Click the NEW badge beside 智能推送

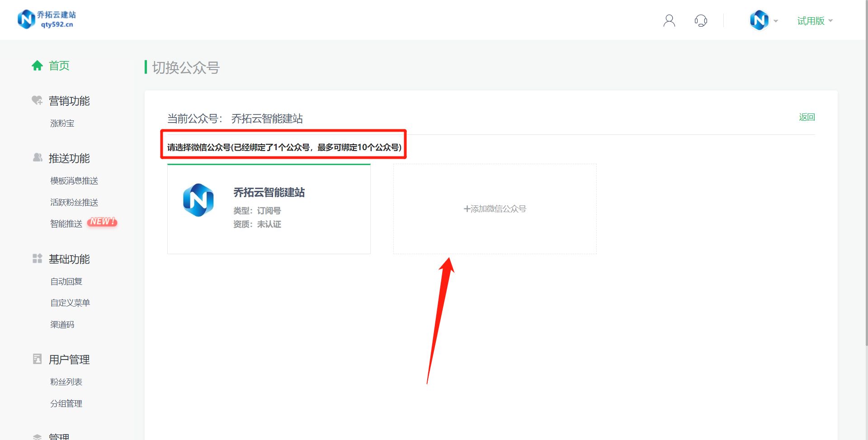[102, 221]
